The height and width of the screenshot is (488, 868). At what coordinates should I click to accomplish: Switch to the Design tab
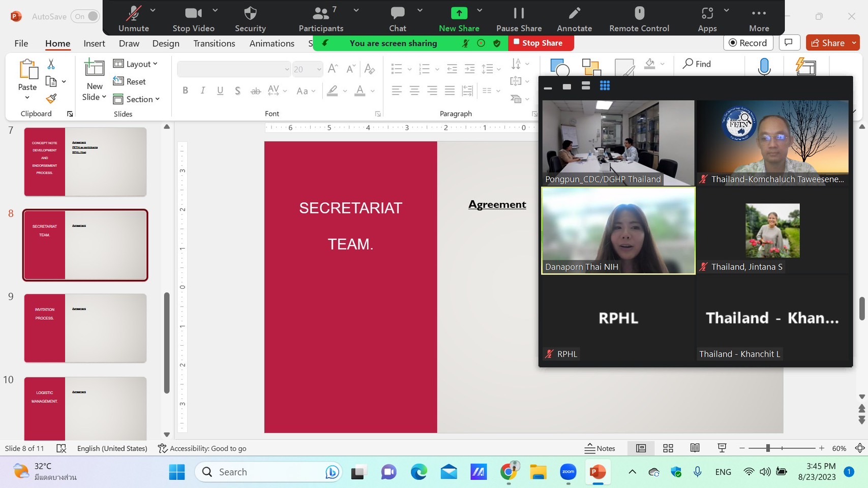[166, 43]
